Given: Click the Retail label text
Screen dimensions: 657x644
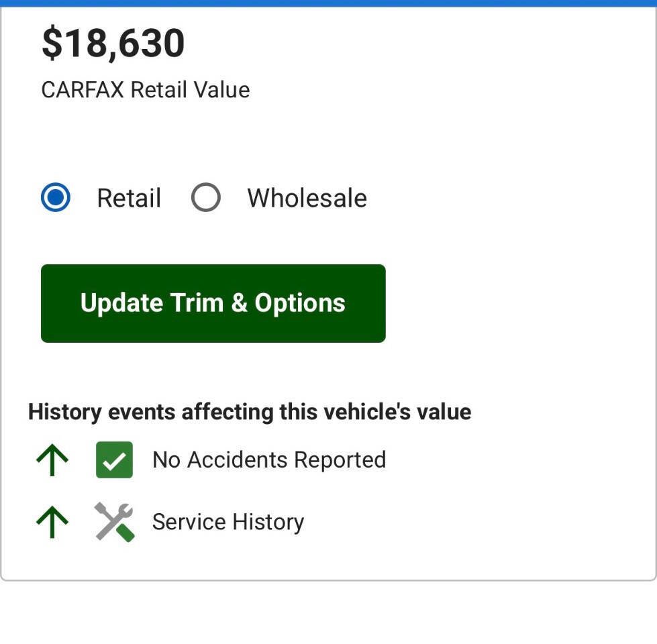Looking at the screenshot, I should click(129, 198).
